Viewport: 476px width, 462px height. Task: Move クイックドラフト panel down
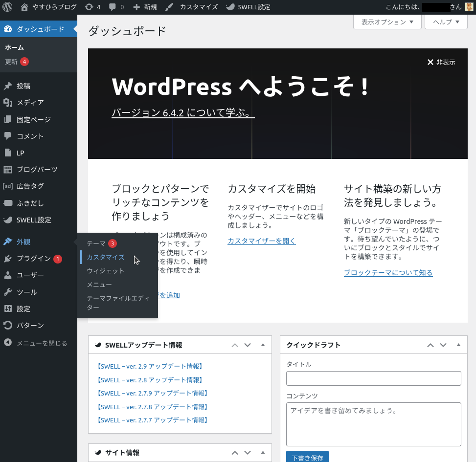click(443, 345)
